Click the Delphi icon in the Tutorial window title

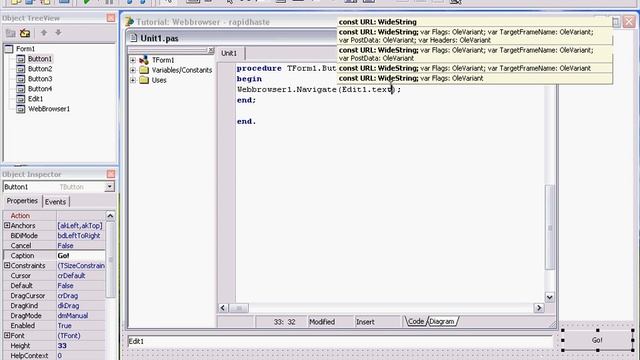tap(129, 22)
